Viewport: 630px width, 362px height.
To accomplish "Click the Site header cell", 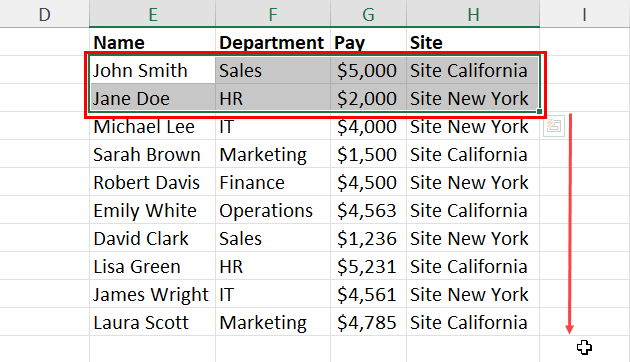I will pos(473,42).
